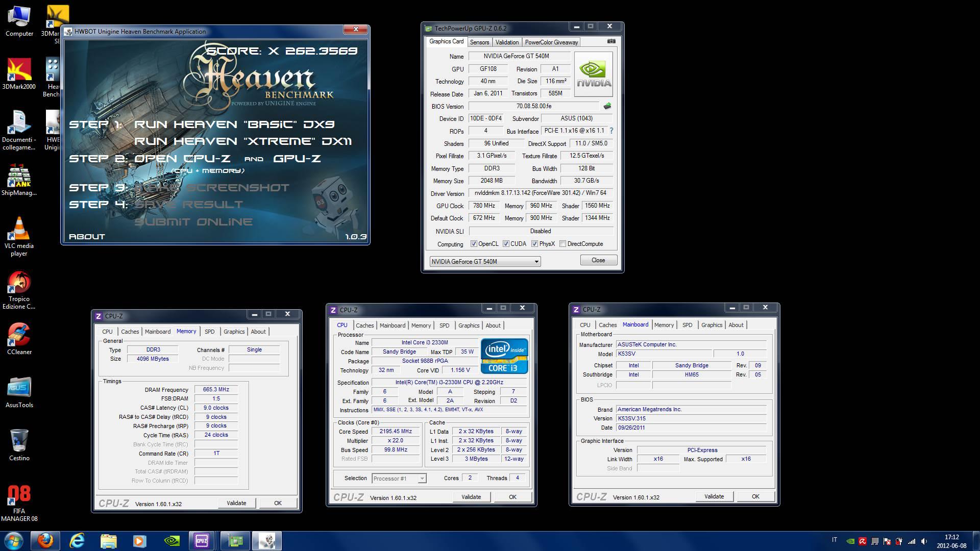The image size is (980, 551).
Task: Click the GPU-Z link in Heaven step 2
Action: [x=297, y=159]
